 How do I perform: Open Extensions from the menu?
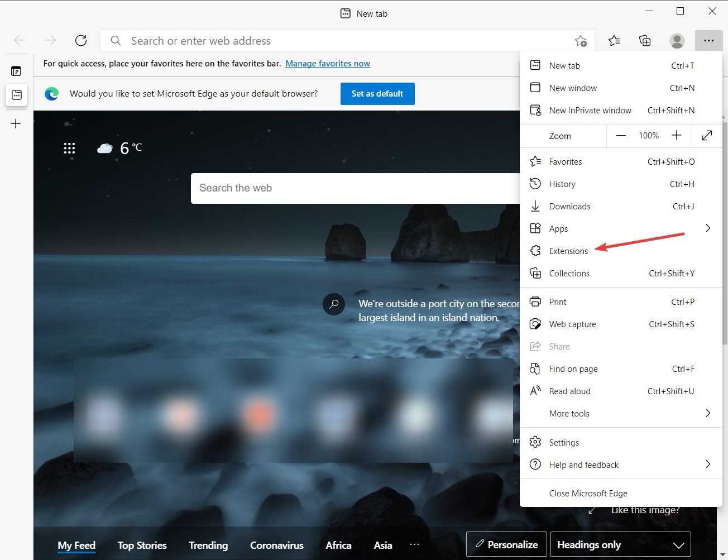coord(621,251)
